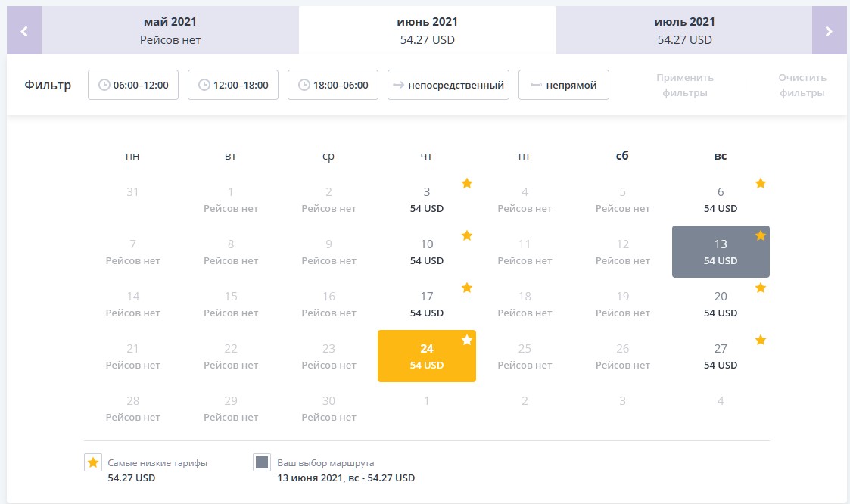
Task: Click the star icon on June 10
Action: point(467,235)
